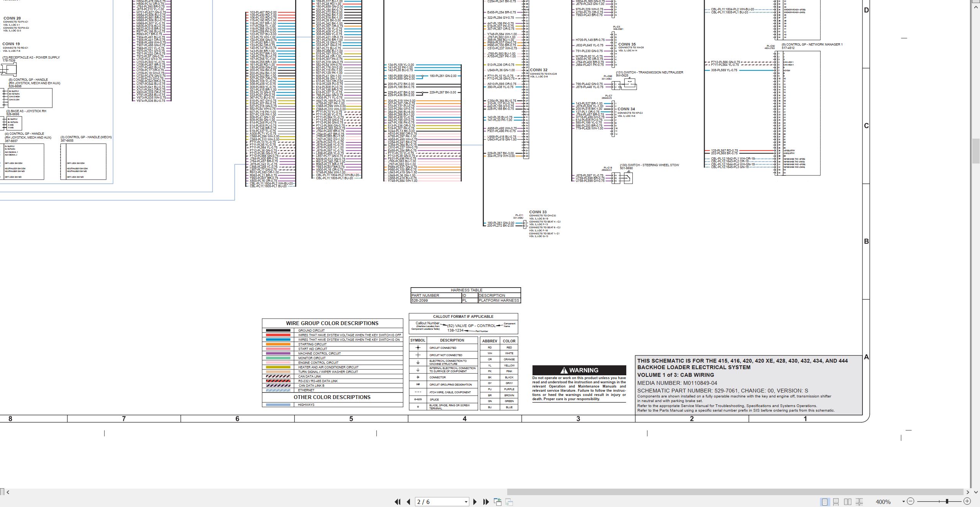Image resolution: width=980 pixels, height=507 pixels.
Task: Click the ETHERNET legend entry
Action: [306, 390]
